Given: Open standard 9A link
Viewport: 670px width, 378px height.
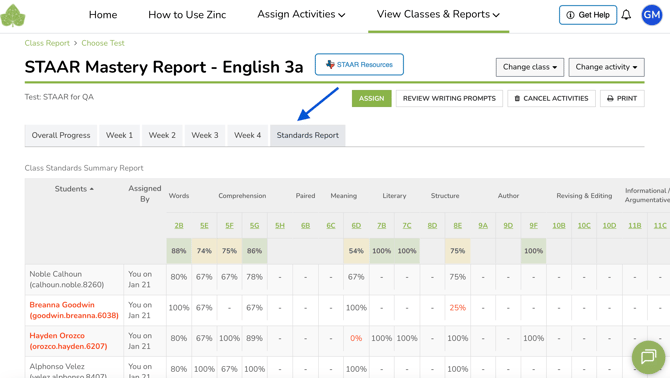Looking at the screenshot, I should (483, 226).
